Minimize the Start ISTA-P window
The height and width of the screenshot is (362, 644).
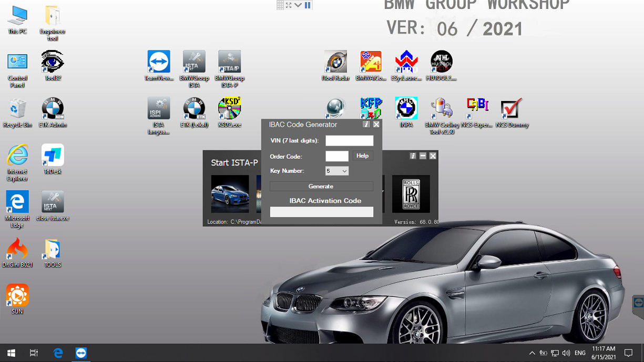(423, 156)
